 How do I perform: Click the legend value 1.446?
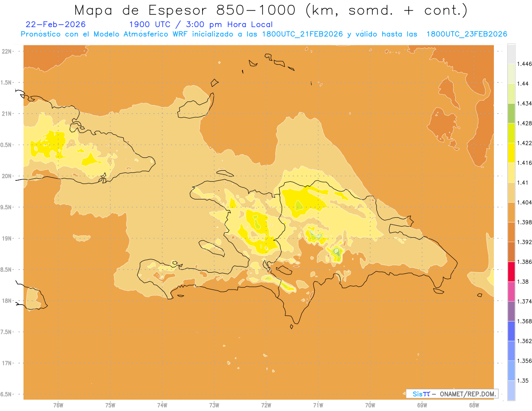coord(524,64)
